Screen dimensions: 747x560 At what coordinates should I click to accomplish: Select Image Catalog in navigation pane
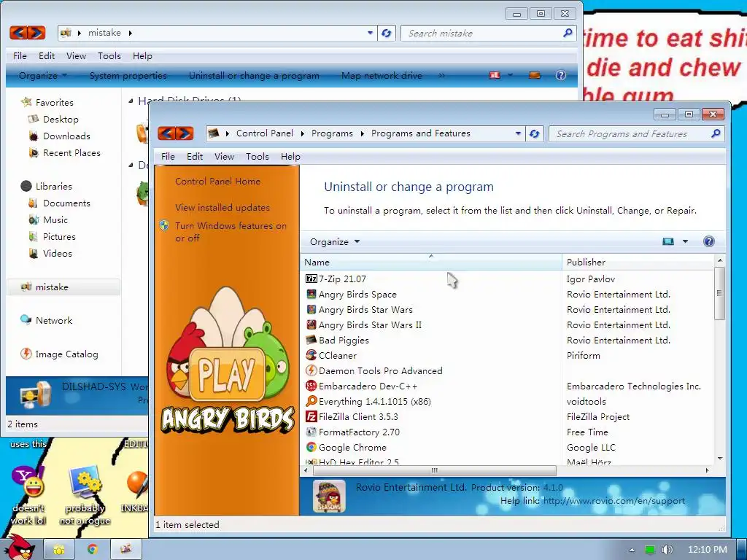pos(66,354)
